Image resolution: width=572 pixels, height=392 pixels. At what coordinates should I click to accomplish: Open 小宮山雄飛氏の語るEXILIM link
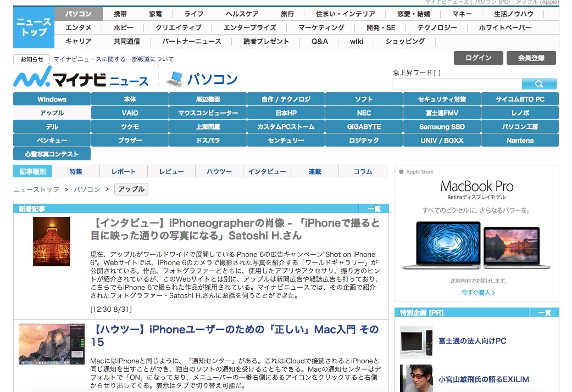point(484,379)
